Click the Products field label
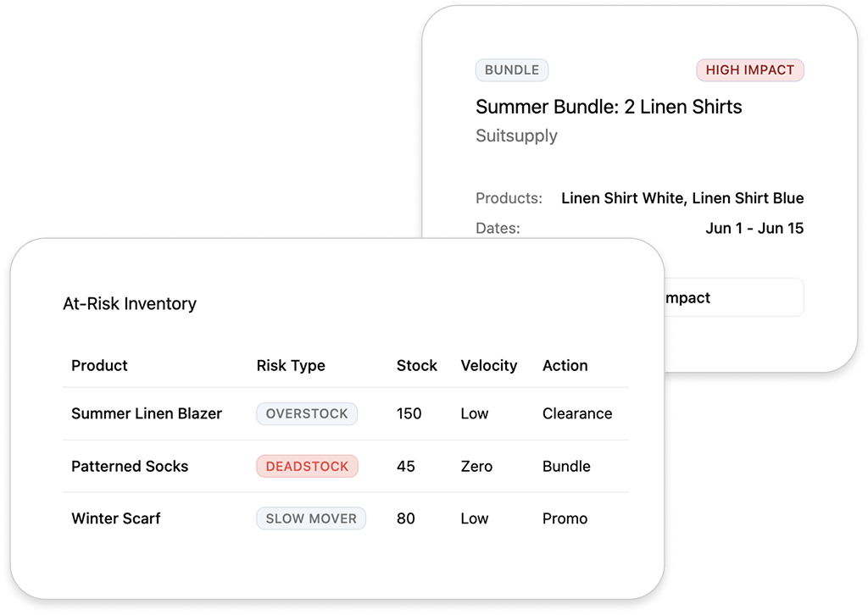Image resolution: width=868 pixels, height=615 pixels. click(509, 198)
